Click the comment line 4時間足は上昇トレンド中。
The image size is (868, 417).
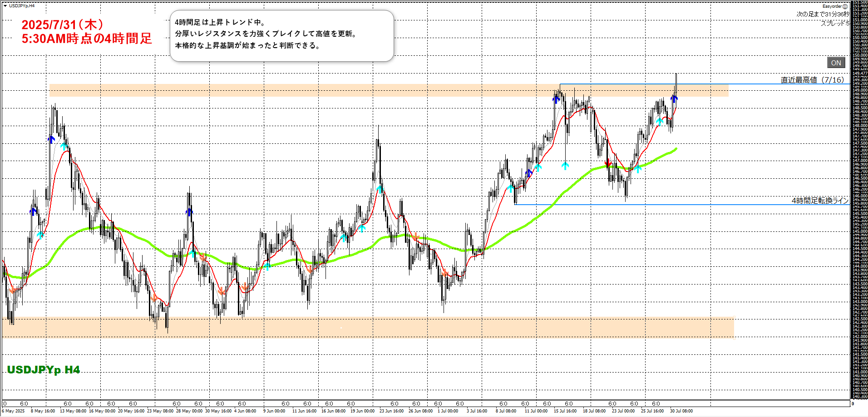pos(220,22)
